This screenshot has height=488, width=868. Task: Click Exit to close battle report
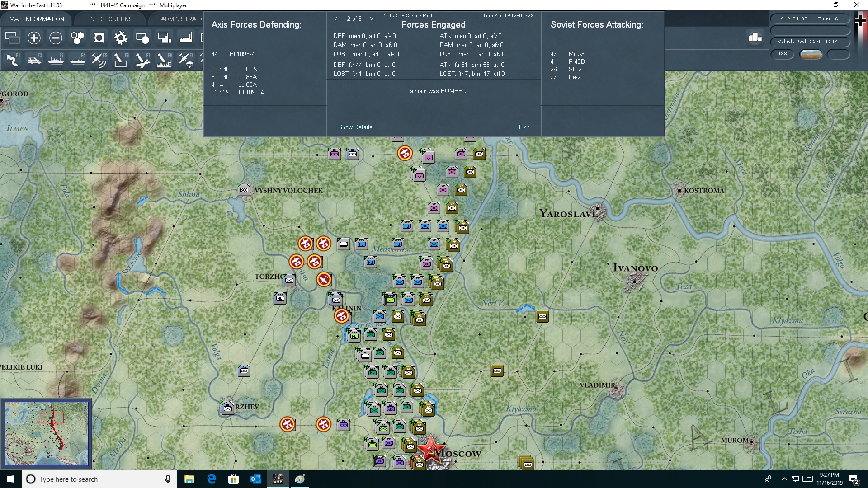524,127
